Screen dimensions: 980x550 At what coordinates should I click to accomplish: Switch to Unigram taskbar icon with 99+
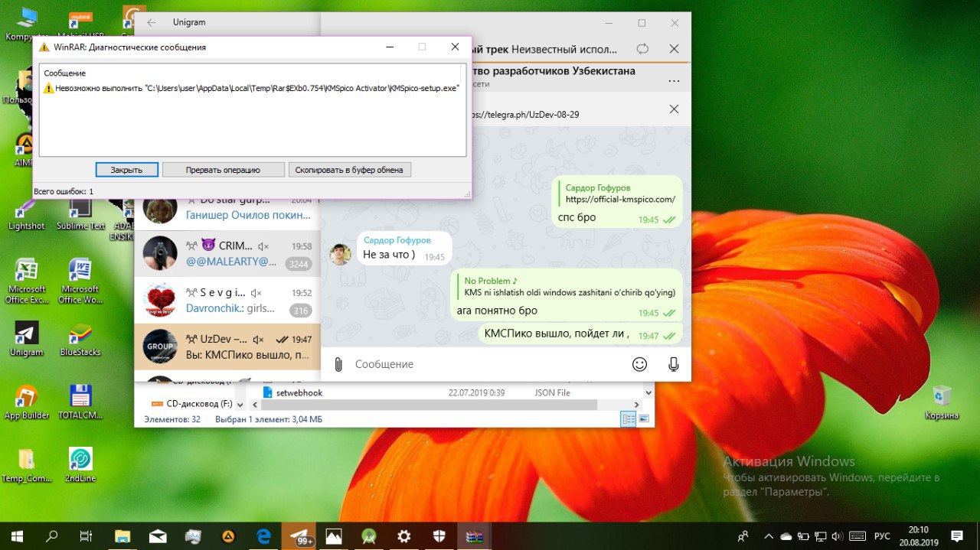click(299, 536)
